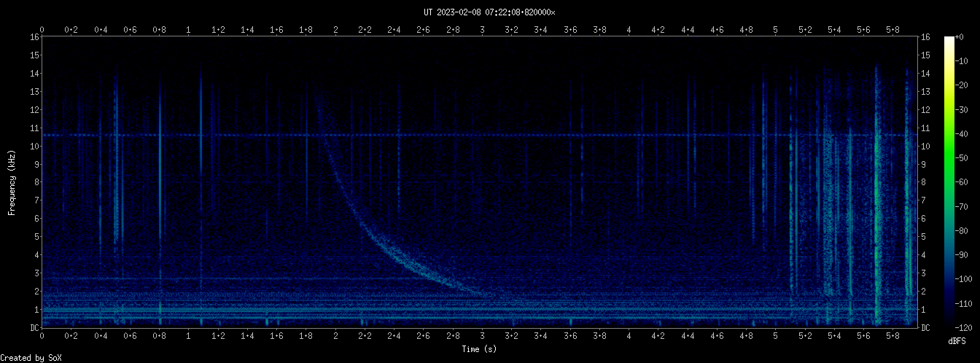Screen dimensions: 980x363
Task: Click the 2 second tick on bottom time axis
Action: tap(335, 336)
